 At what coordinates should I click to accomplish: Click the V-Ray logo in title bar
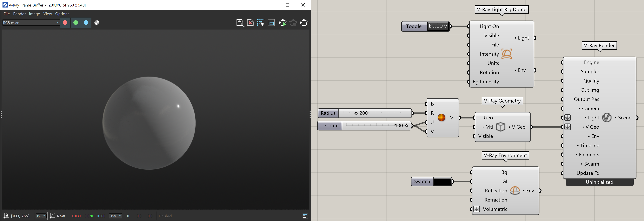pos(5,5)
